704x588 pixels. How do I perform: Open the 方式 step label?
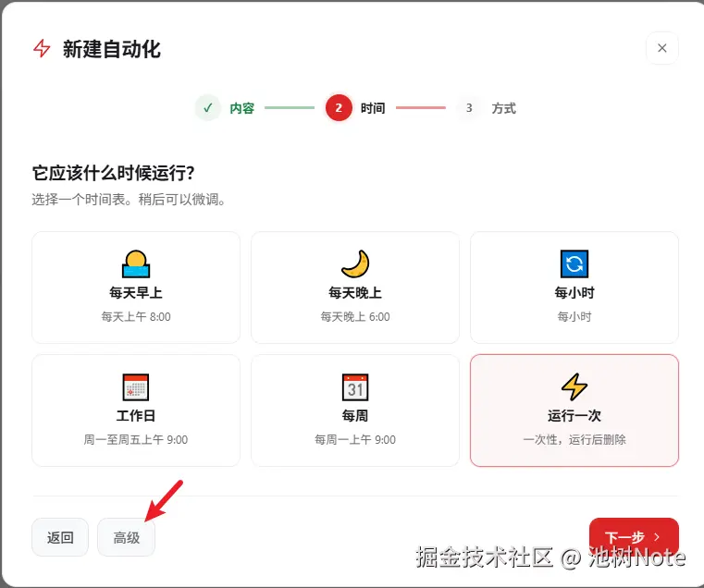point(504,108)
